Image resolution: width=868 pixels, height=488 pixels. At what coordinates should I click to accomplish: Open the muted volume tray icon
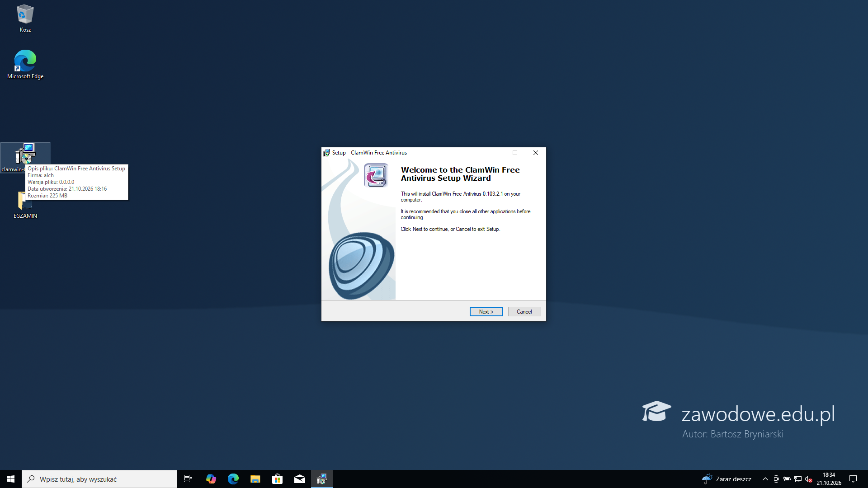point(809,479)
